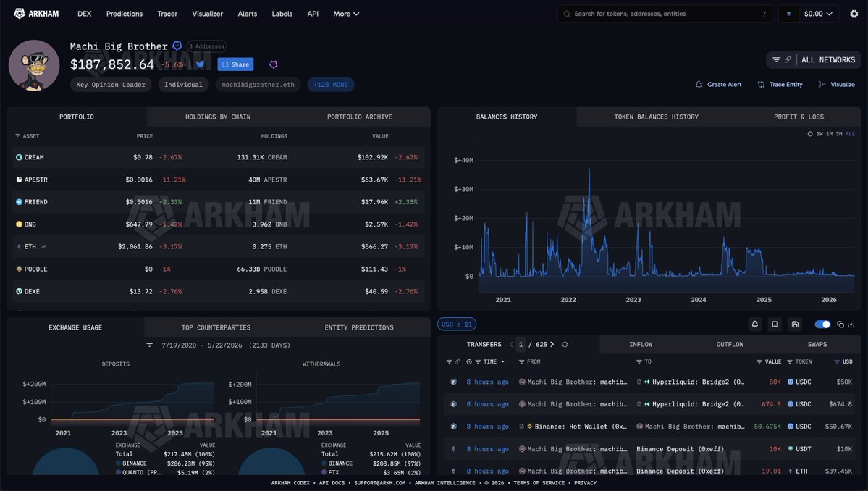868x491 pixels.
Task: Select the 1M chart range
Action: [x=829, y=134]
